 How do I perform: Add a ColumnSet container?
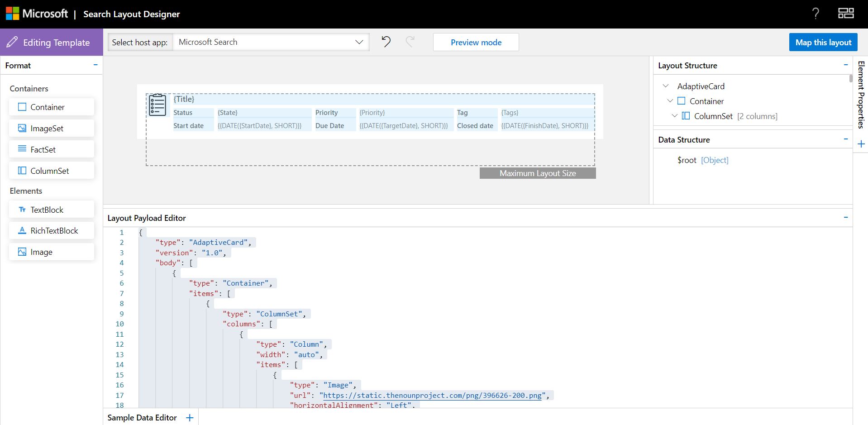click(51, 171)
